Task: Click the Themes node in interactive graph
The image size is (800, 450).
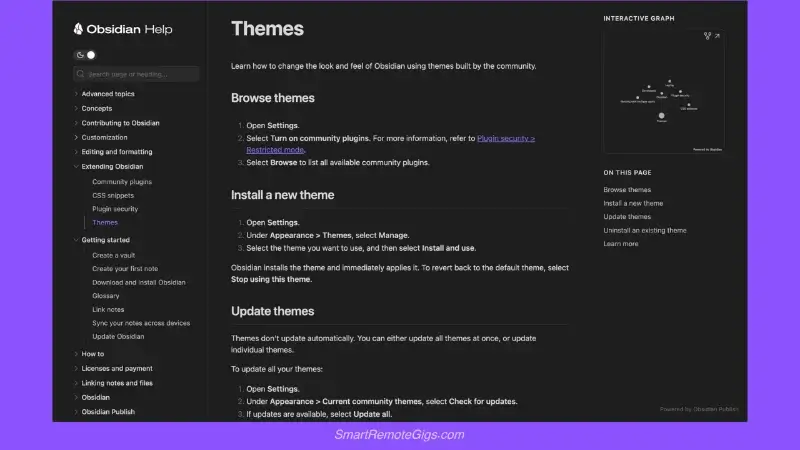Action: [661, 116]
